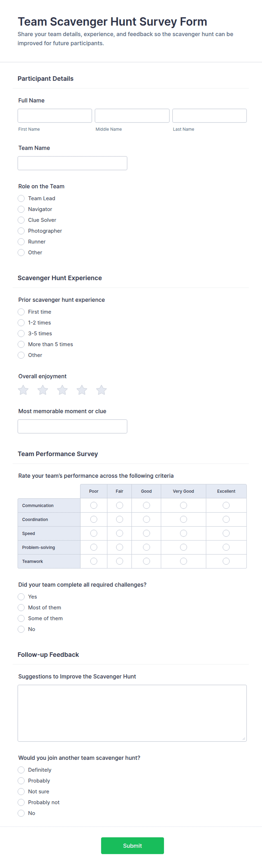The width and height of the screenshot is (262, 868).
Task: Set Problem-solving to Very Good
Action: pyautogui.click(x=183, y=547)
